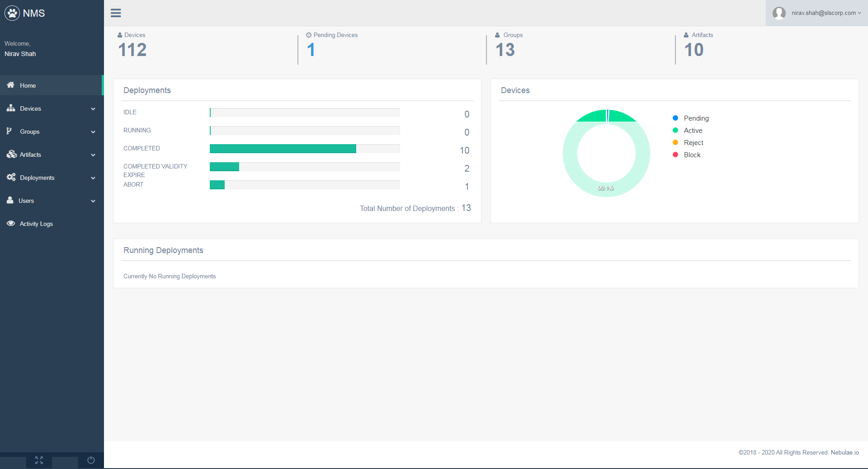Image resolution: width=868 pixels, height=469 pixels.
Task: Click the Total Number of Deployments text
Action: (x=415, y=208)
